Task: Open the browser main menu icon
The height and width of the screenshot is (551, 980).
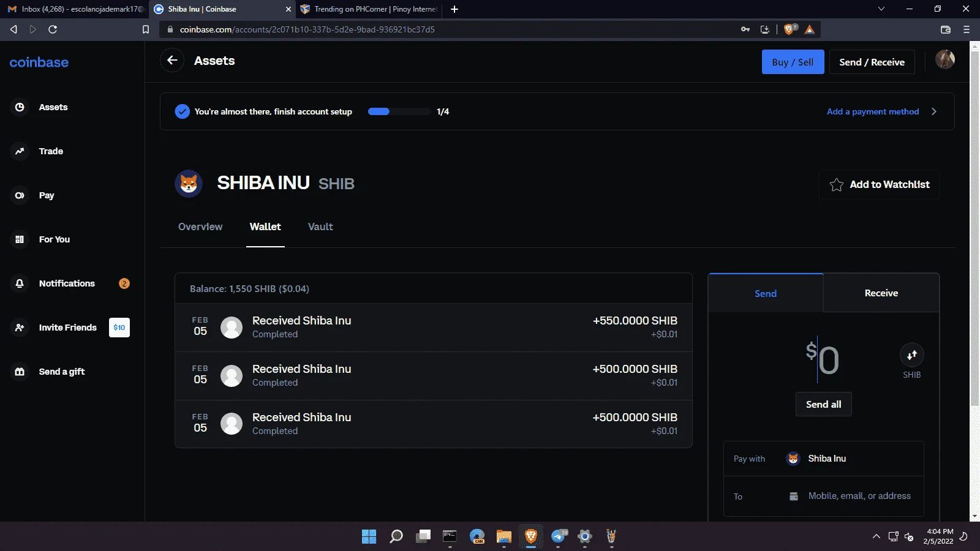Action: point(967,29)
